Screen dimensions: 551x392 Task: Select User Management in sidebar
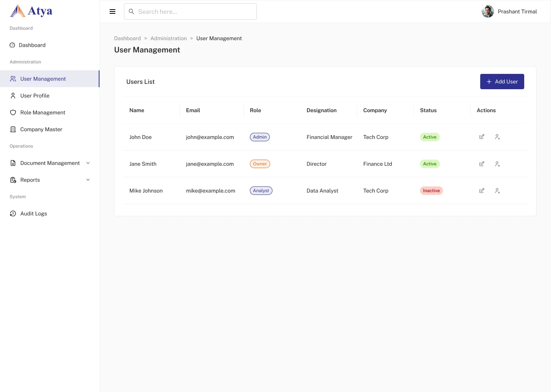pos(50,79)
